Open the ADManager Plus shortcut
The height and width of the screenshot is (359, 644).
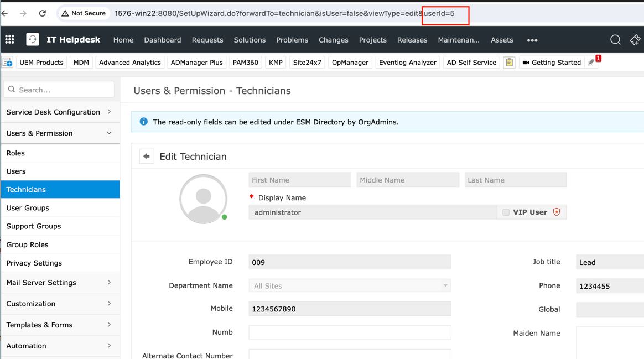click(196, 63)
